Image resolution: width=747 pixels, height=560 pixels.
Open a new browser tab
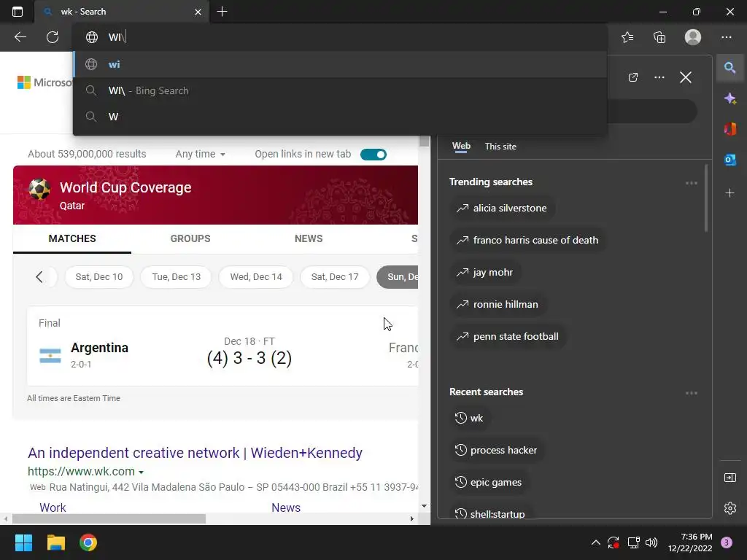(222, 12)
